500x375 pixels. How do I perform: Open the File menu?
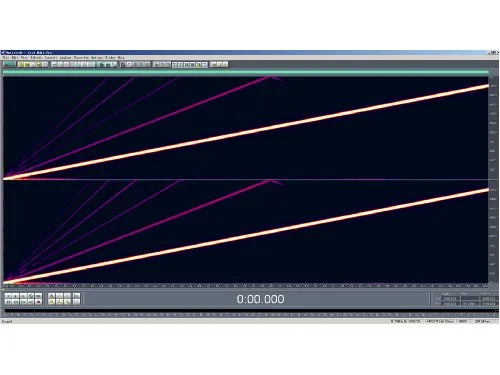(x=6, y=57)
